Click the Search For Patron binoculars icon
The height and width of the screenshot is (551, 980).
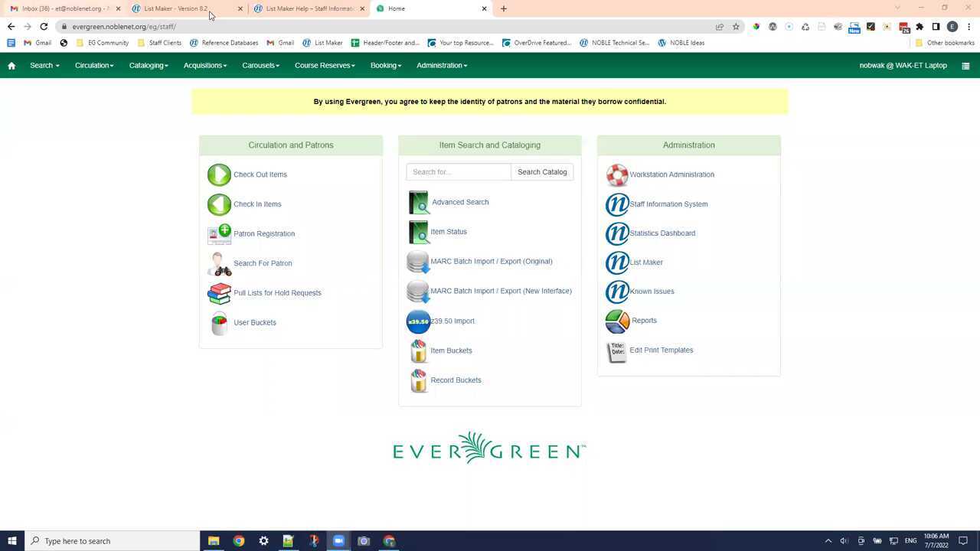click(219, 264)
